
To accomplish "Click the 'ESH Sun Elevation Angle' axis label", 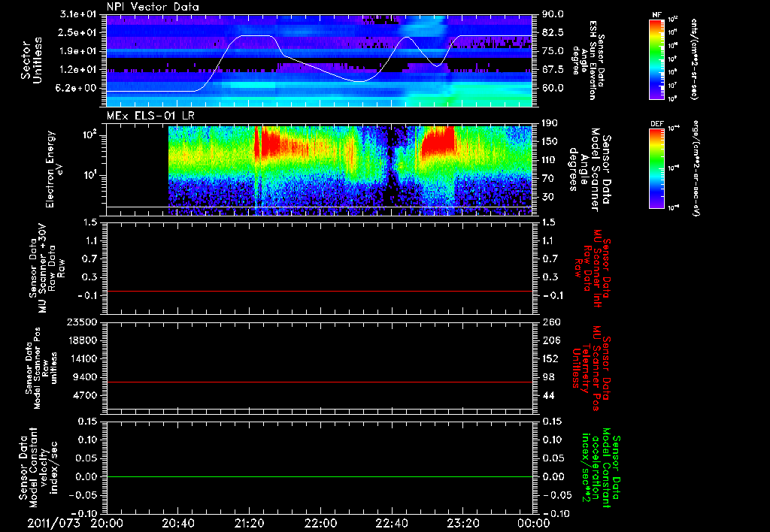I will click(588, 60).
